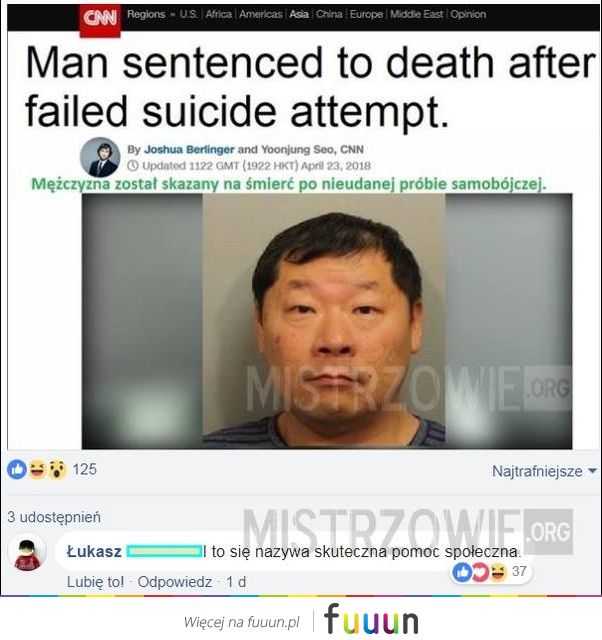Screen dimensions: 602x640
Task: Click the wow reaction icon beside 125
Action: pyautogui.click(x=57, y=469)
